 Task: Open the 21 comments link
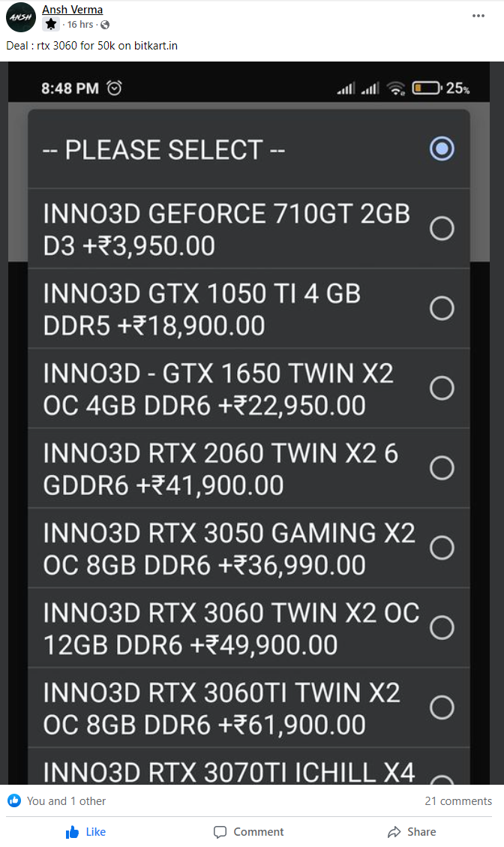(458, 801)
